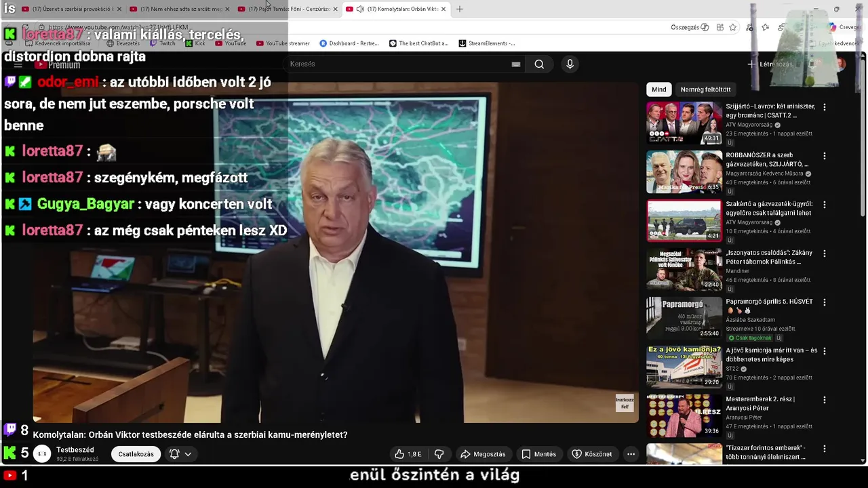Open the three-dot more actions under video
Image resolution: width=868 pixels, height=488 pixels.
(631, 454)
